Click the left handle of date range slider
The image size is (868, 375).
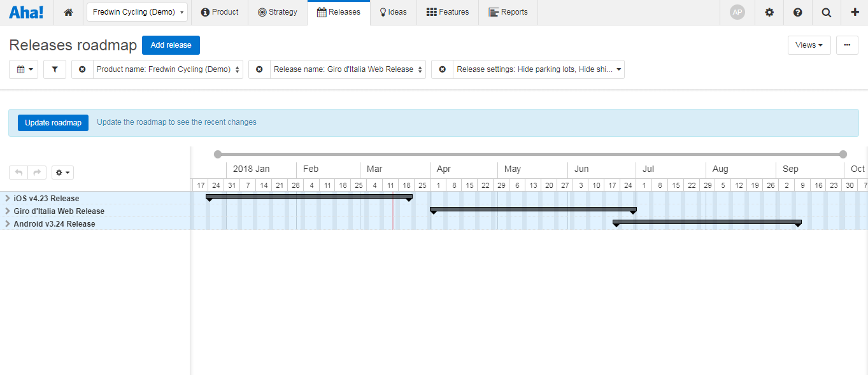point(218,154)
